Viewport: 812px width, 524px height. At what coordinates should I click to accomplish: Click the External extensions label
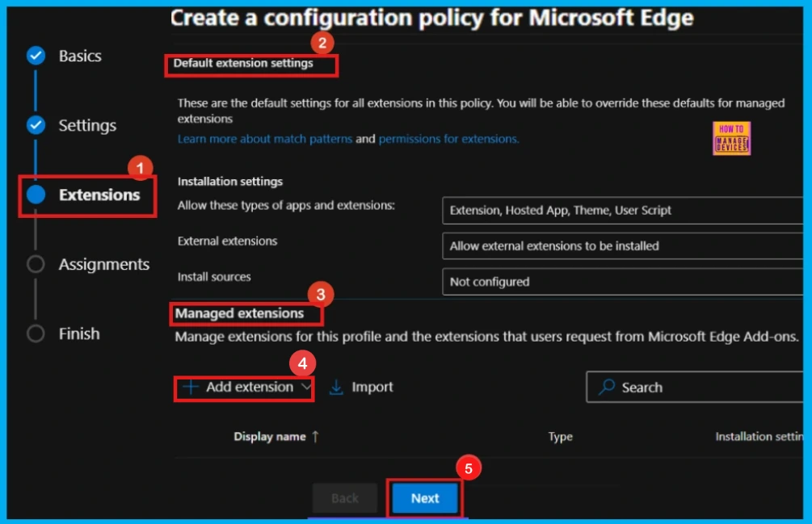[227, 241]
